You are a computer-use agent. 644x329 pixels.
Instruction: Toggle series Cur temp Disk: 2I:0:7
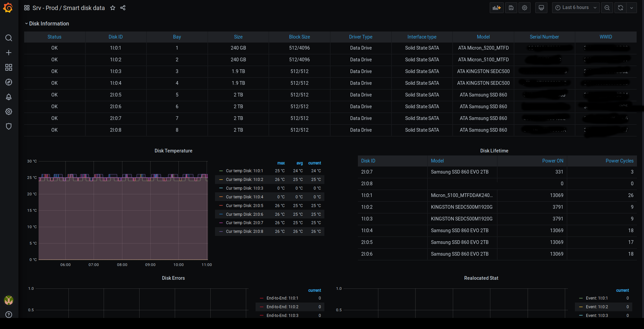click(245, 223)
